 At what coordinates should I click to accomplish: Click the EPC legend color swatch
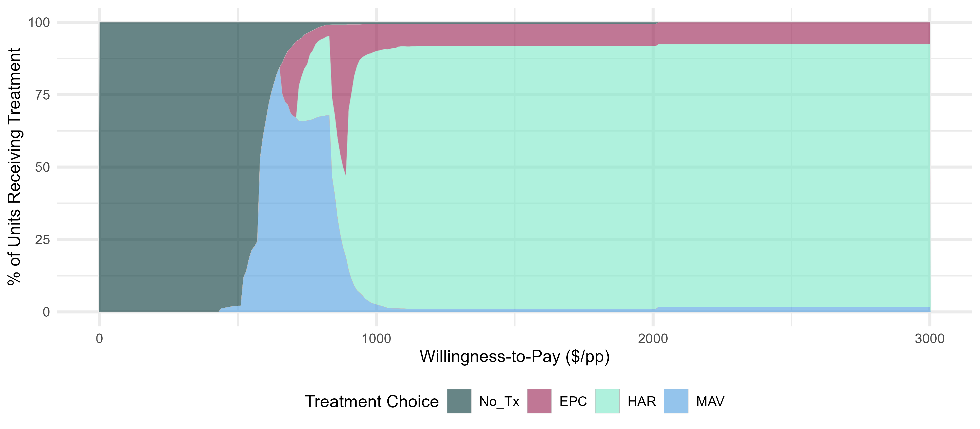(539, 401)
